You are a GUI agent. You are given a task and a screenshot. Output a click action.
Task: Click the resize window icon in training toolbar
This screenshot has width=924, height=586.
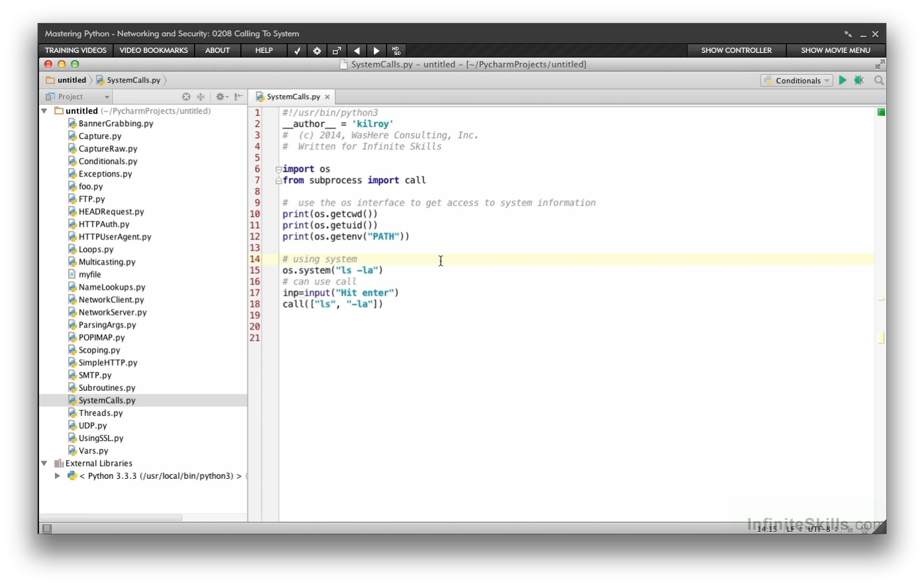tap(337, 50)
